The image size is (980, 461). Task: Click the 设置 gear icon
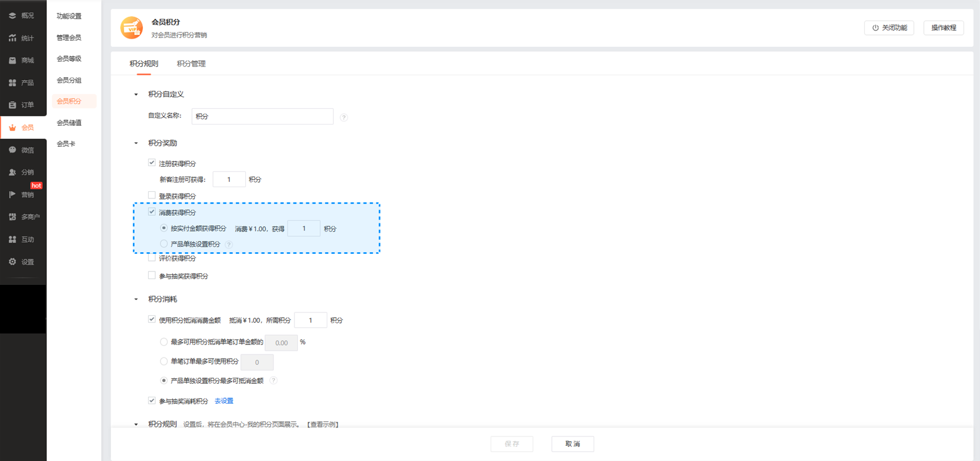click(12, 262)
